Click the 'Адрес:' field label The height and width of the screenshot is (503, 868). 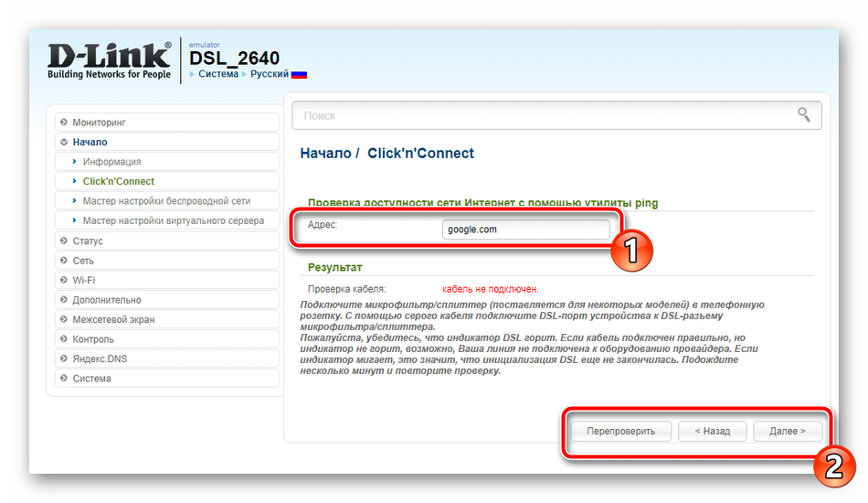[323, 225]
